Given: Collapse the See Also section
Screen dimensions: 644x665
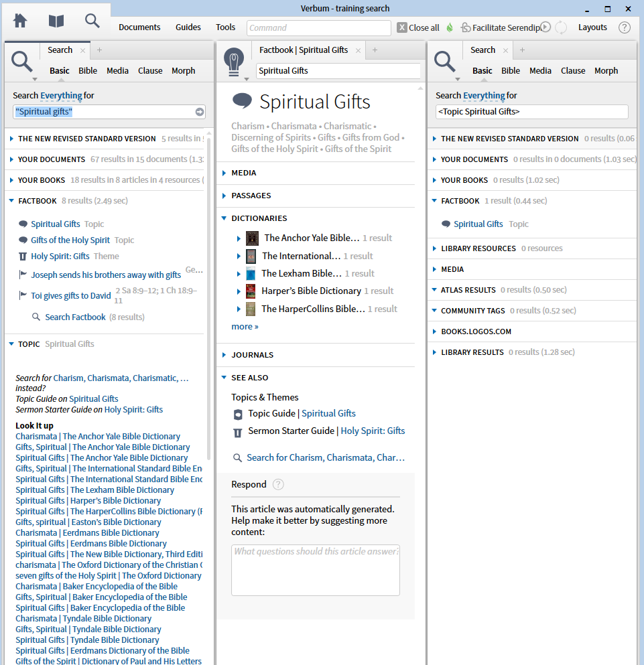Looking at the screenshot, I should [224, 378].
